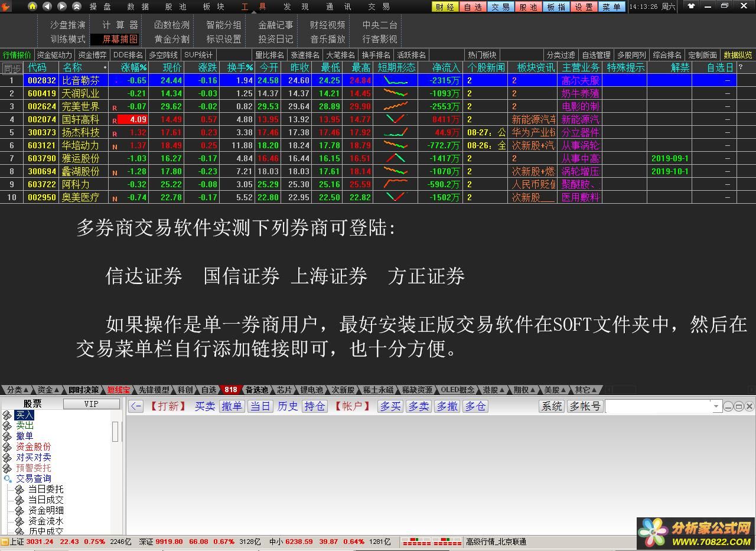Expand the 其它 tab dropdown
The height and width of the screenshot is (551, 756).
(595, 390)
